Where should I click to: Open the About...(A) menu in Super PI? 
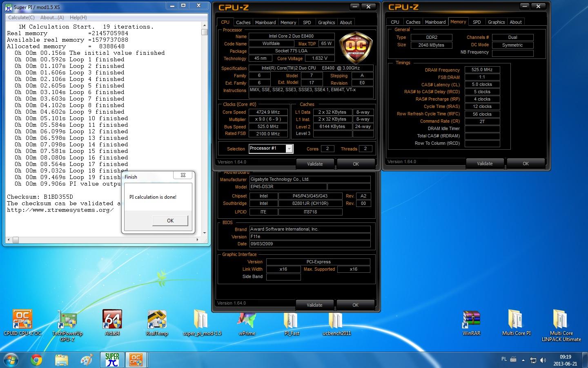coord(52,18)
